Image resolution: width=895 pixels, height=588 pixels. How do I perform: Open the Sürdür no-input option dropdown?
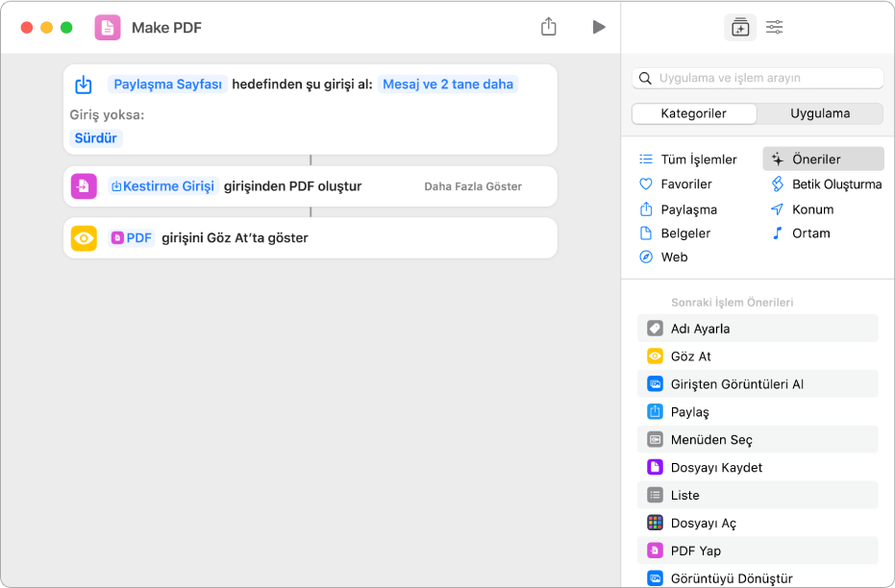pyautogui.click(x=96, y=137)
